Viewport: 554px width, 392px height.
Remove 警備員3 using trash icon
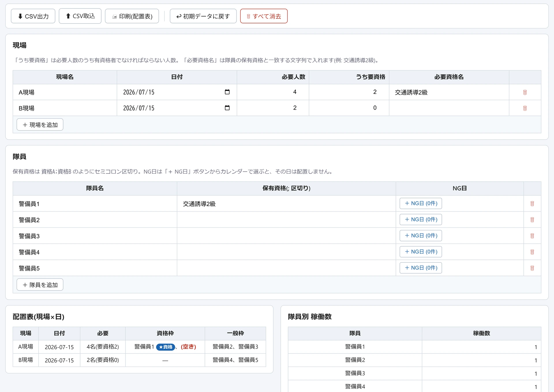(x=532, y=236)
